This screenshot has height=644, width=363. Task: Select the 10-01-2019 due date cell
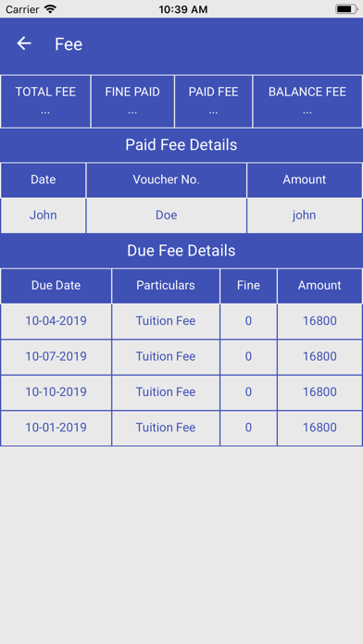coord(56,428)
